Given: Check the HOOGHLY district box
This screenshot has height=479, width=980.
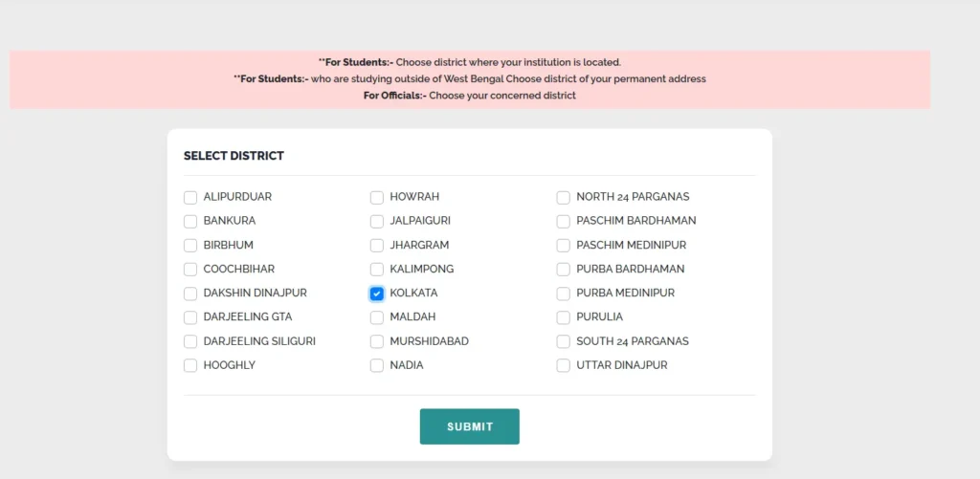Looking at the screenshot, I should tap(190, 365).
